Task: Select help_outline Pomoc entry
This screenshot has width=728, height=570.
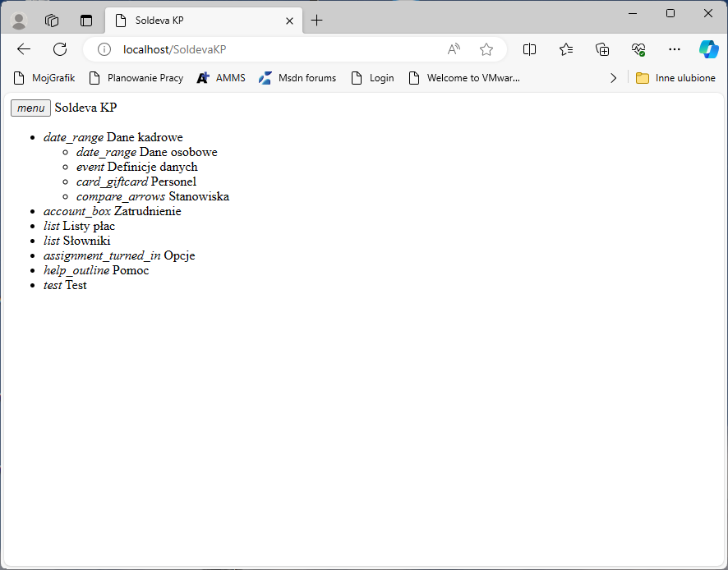Action: tap(95, 269)
